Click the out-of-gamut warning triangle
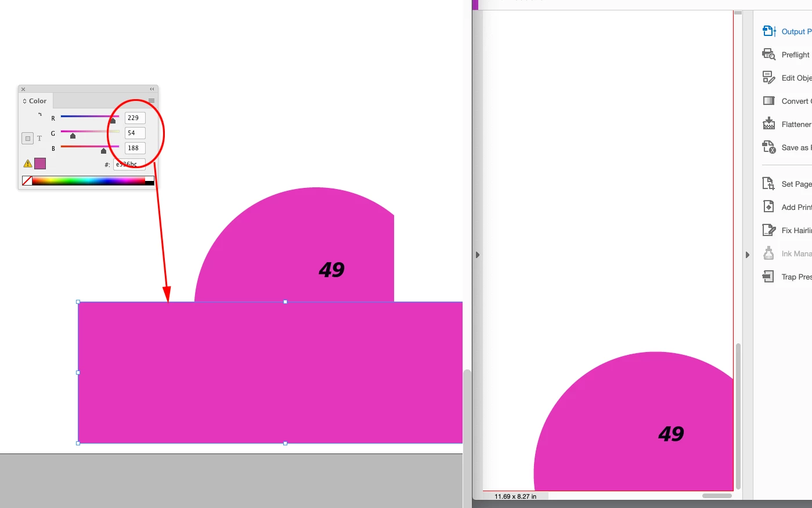The width and height of the screenshot is (812, 508). pos(27,164)
